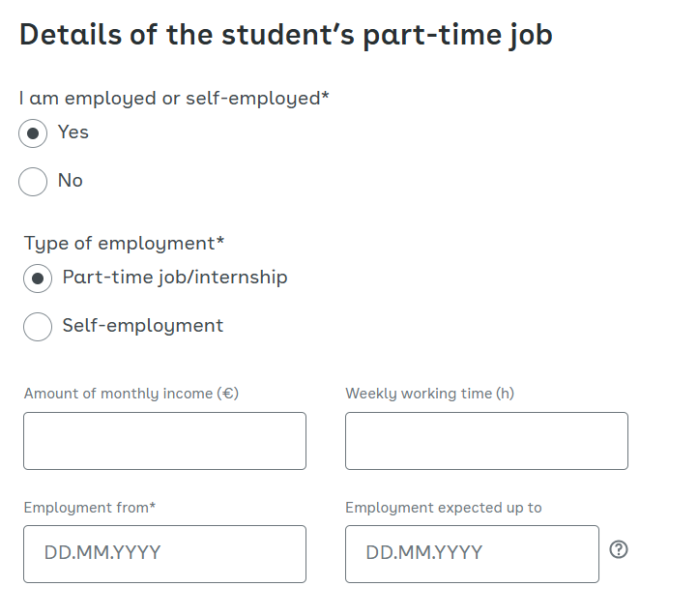Click 'I am employed or self-employed*' label
This screenshot has width=698, height=616.
[174, 99]
